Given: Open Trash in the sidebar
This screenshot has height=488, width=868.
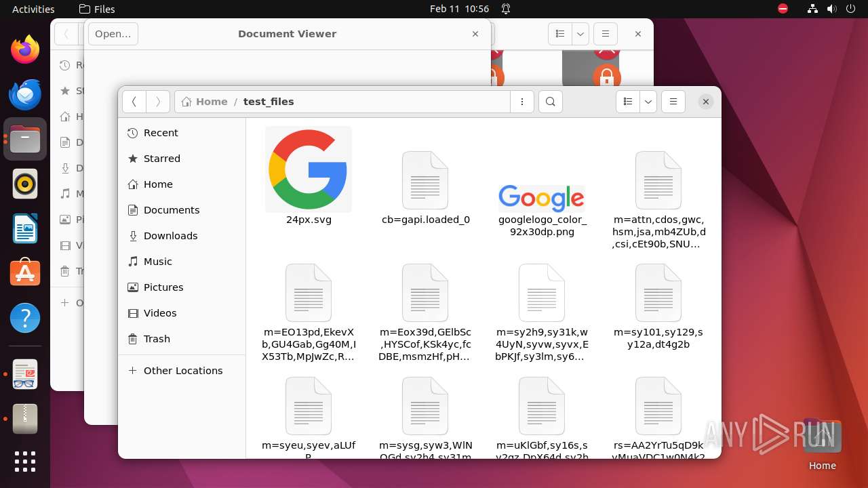Looking at the screenshot, I should pyautogui.click(x=182, y=339).
